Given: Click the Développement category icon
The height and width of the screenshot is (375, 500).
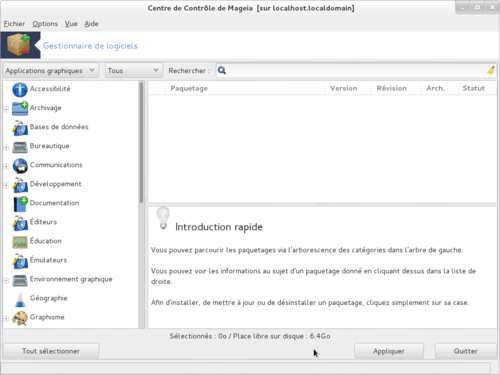Looking at the screenshot, I should 20,185.
